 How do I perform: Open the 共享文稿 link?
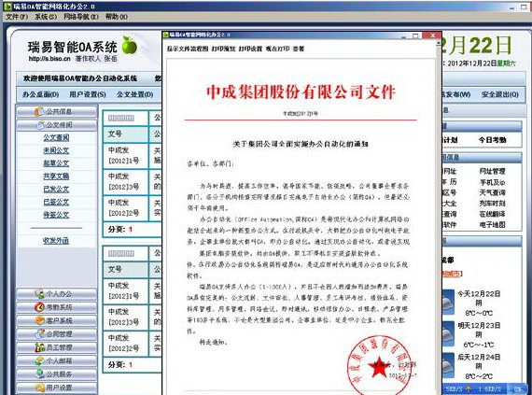coord(56,176)
